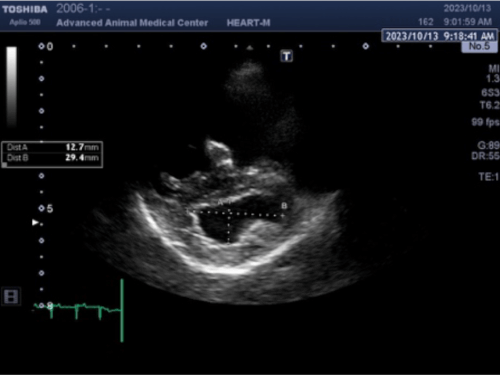This screenshot has width=500, height=375.
Task: Click the 2023/10/13 9:18:41 AM timestamp box
Action: point(440,36)
